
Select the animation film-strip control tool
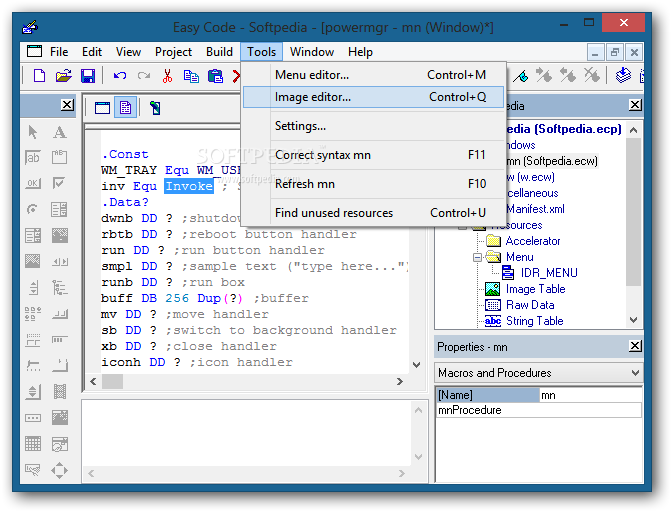coord(60,391)
